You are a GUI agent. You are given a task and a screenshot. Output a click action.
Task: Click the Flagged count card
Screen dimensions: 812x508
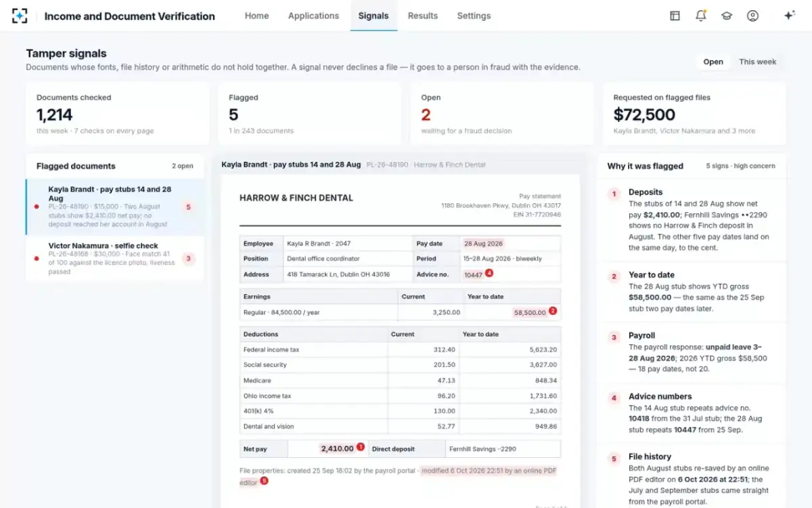click(309, 114)
